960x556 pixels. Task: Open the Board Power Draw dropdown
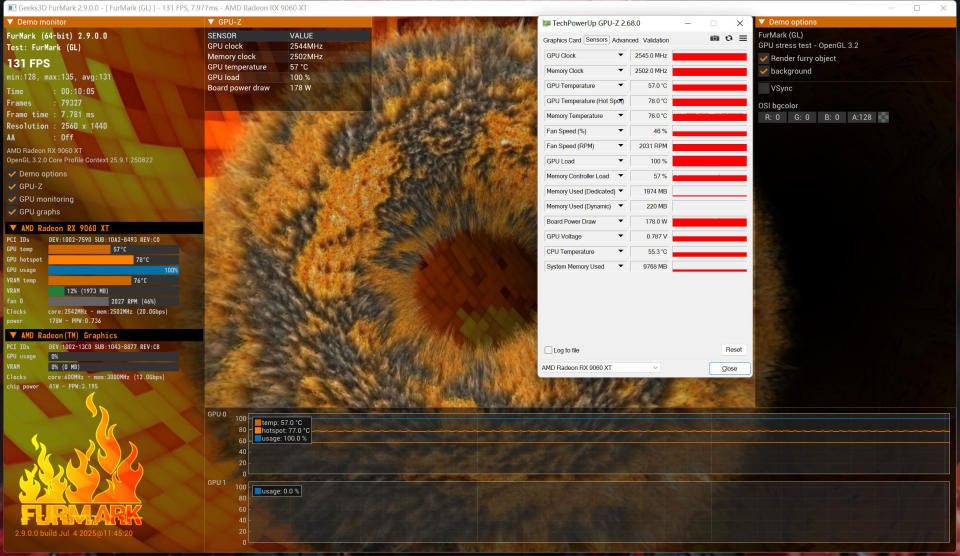pyautogui.click(x=620, y=221)
